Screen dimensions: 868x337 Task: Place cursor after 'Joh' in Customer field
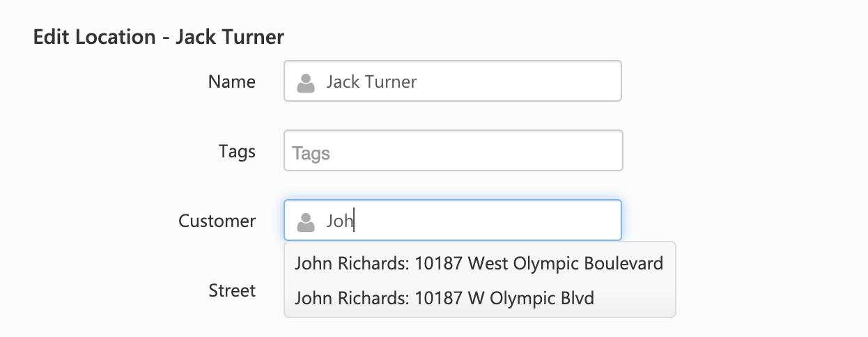tap(355, 221)
